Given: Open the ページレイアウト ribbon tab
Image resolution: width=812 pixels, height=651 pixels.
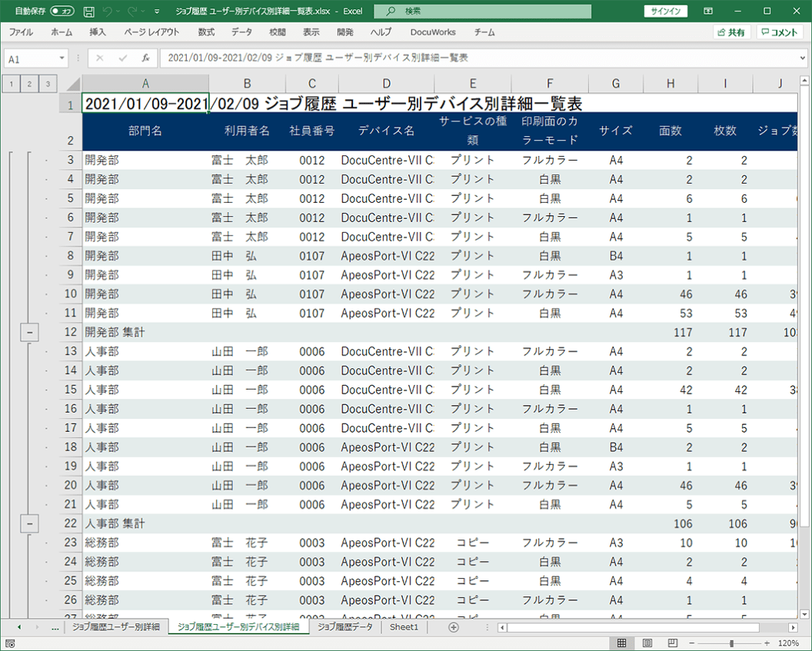Looking at the screenshot, I should (151, 32).
